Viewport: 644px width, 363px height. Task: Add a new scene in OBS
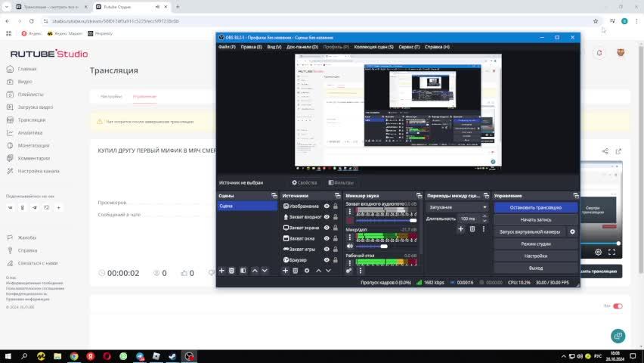pos(221,271)
